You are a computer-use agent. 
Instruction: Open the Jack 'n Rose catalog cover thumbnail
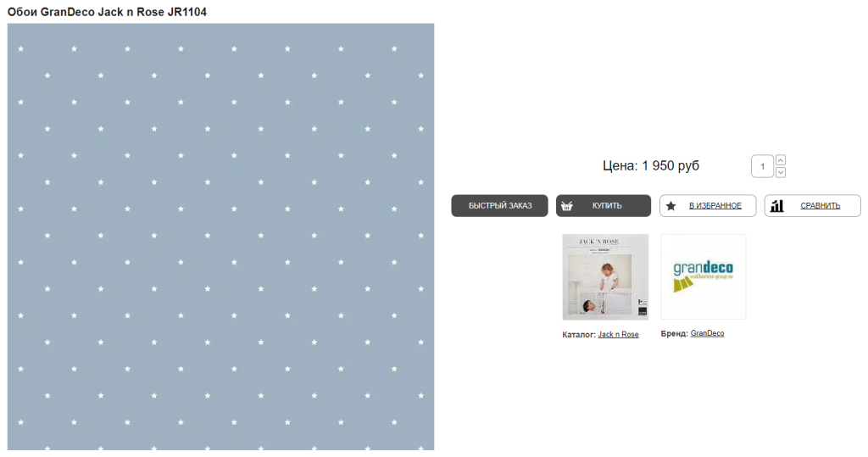coord(605,277)
